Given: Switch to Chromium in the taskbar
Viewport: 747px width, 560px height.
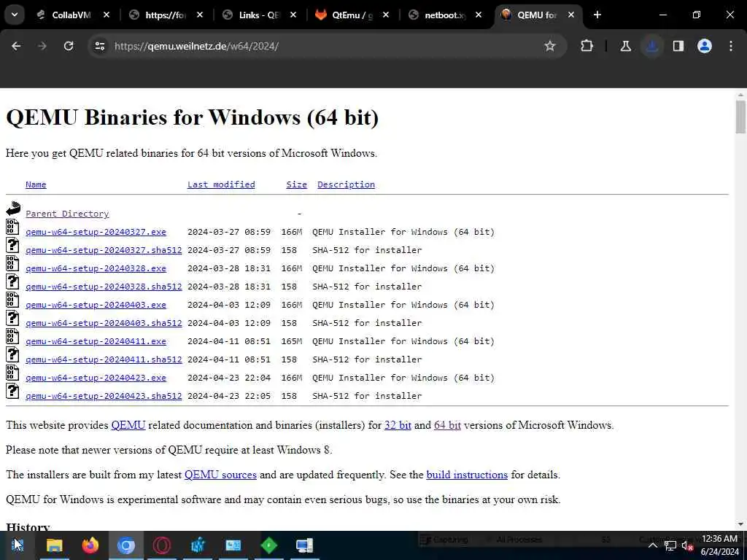Looking at the screenshot, I should tap(125, 545).
